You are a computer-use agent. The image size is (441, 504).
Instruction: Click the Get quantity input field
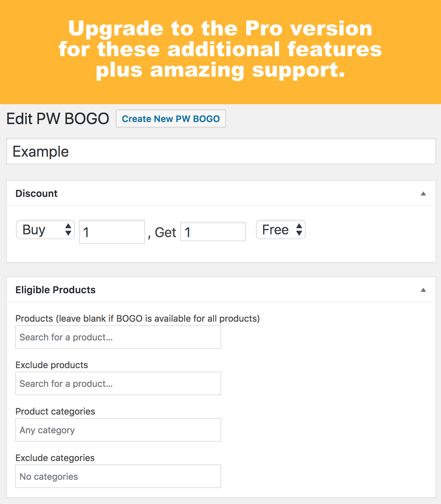[x=213, y=232]
